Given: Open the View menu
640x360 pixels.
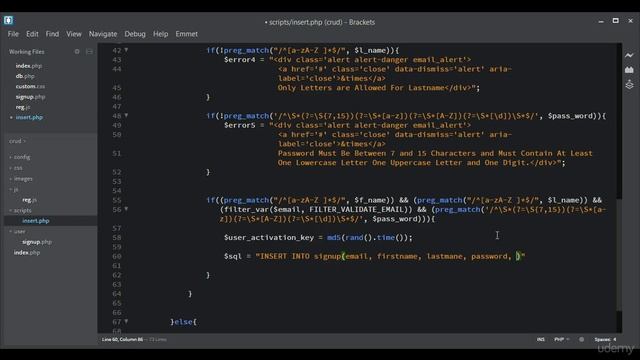Looking at the screenshot, I should (x=74, y=34).
